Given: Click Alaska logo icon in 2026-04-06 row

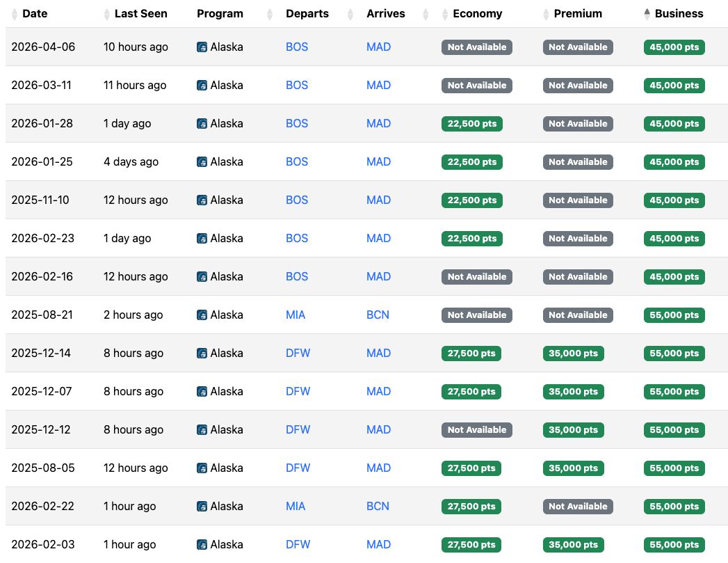Looking at the screenshot, I should pos(202,47).
